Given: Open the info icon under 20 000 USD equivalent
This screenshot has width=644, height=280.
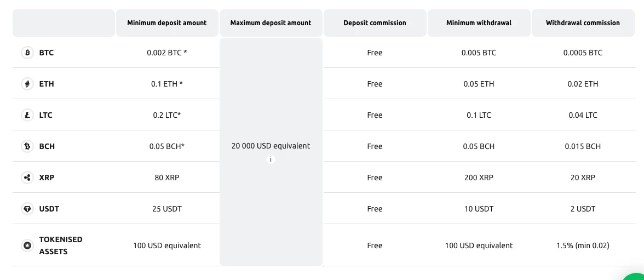Looking at the screenshot, I should pos(271,159).
